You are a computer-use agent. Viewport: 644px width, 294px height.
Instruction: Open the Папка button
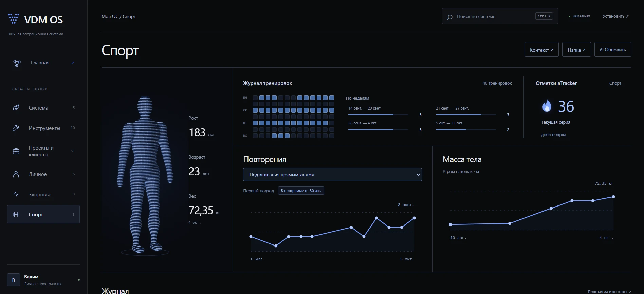point(576,50)
